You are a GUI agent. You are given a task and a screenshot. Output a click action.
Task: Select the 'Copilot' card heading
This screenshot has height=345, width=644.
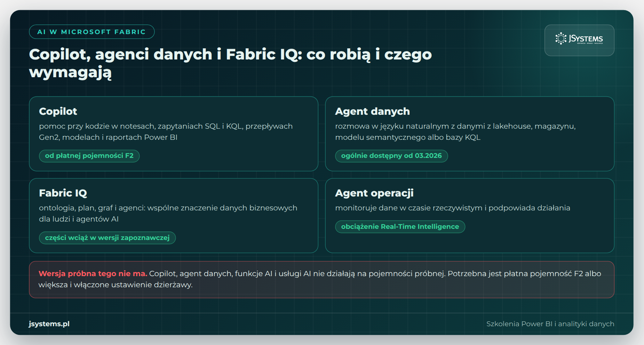pos(58,111)
